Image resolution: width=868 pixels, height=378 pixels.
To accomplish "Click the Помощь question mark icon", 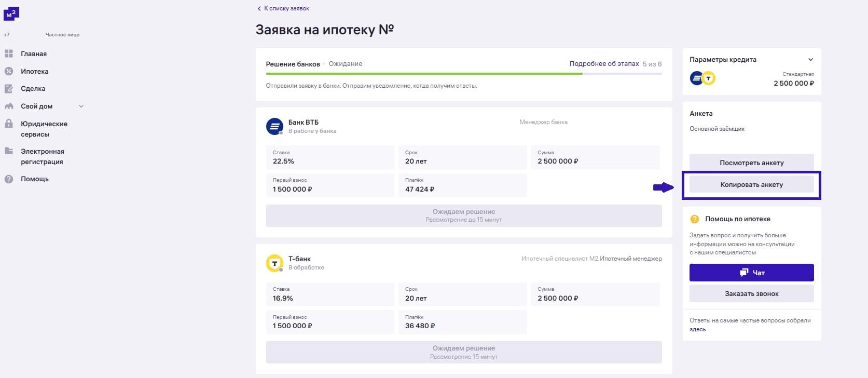I will 9,179.
